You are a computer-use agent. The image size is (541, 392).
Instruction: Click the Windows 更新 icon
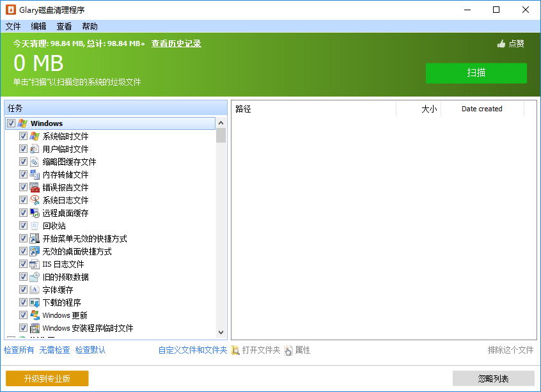[35, 315]
